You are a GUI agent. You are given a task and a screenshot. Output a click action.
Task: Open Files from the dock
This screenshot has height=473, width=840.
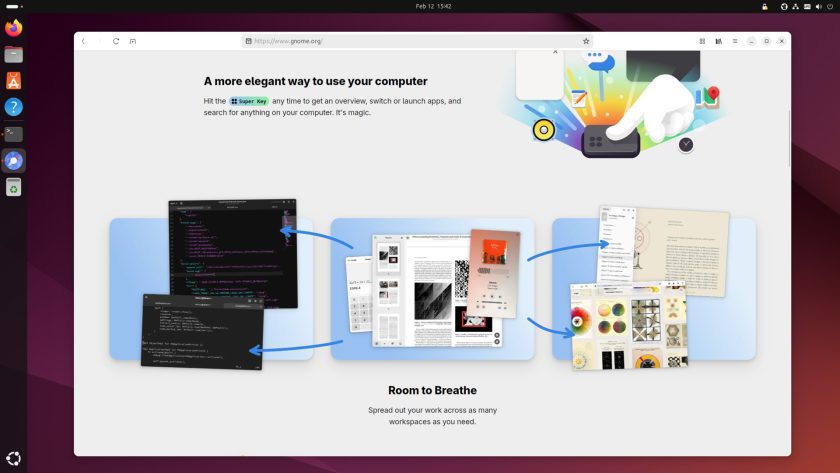(14, 55)
